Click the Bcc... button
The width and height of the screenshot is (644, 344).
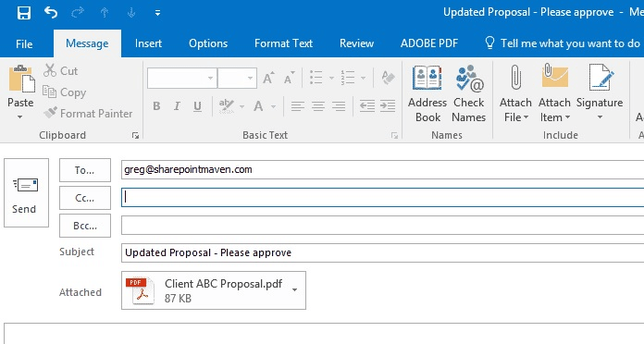(x=85, y=226)
